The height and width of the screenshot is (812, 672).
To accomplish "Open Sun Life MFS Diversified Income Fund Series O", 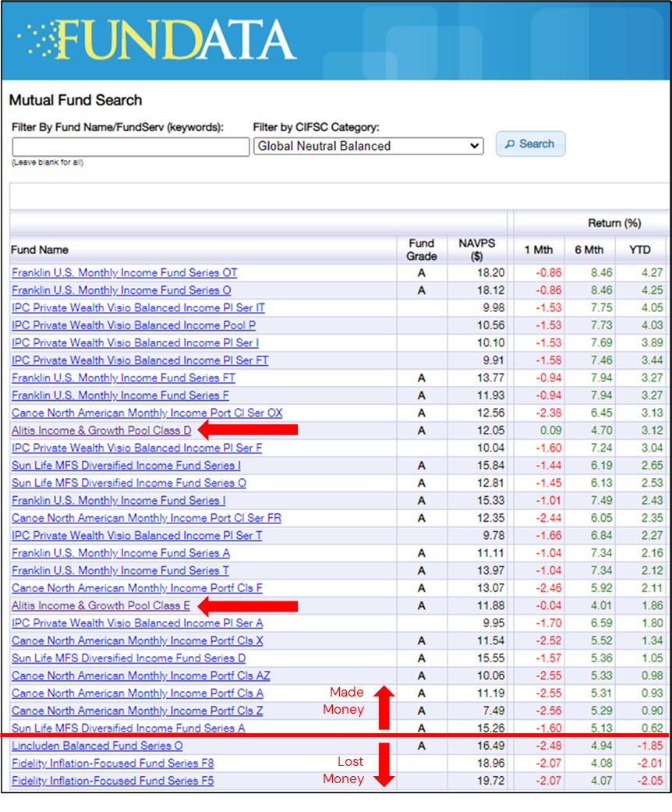I will 129,483.
